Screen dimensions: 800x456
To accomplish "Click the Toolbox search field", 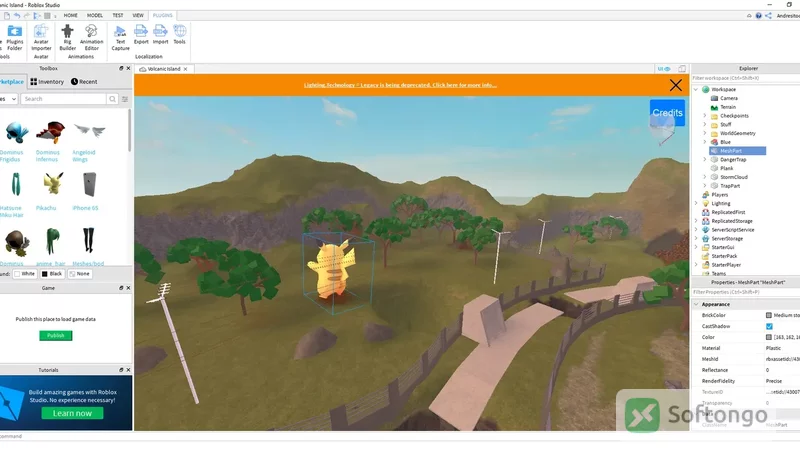I will [x=64, y=99].
